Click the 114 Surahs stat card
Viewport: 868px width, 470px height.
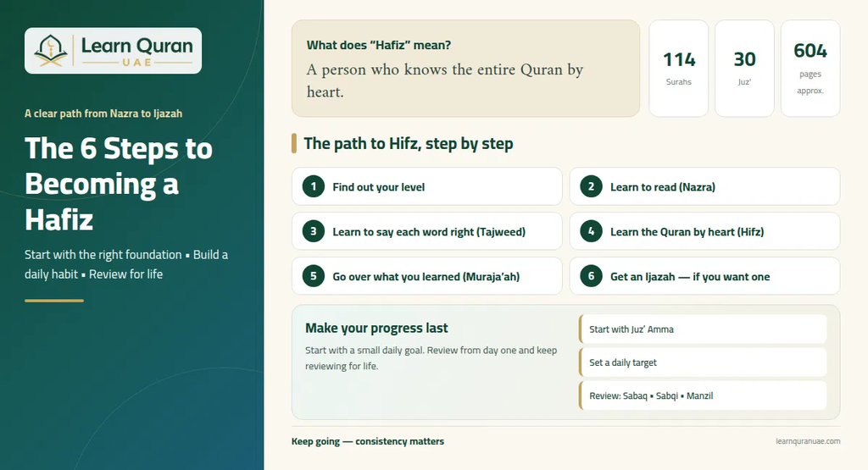click(x=679, y=69)
